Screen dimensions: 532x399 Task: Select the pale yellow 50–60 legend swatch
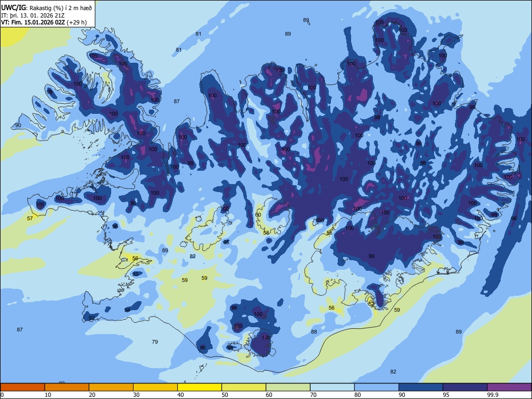tap(244, 387)
